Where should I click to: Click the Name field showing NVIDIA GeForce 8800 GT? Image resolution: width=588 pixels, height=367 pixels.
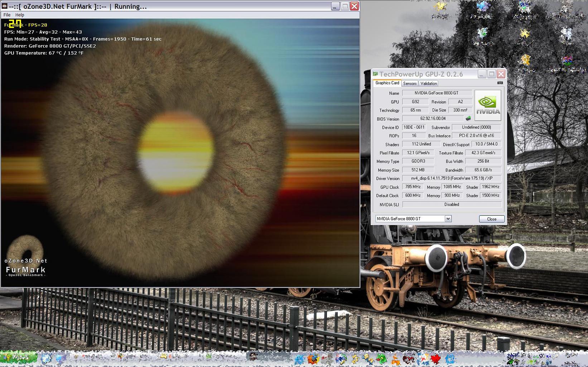pyautogui.click(x=437, y=93)
